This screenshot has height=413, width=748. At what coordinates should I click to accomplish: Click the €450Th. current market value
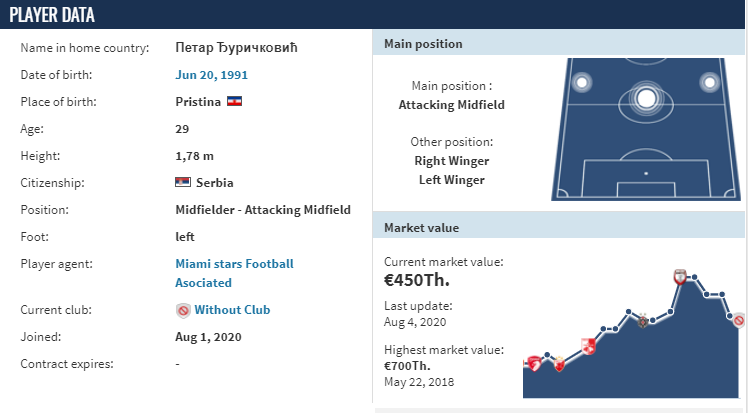pyautogui.click(x=416, y=280)
